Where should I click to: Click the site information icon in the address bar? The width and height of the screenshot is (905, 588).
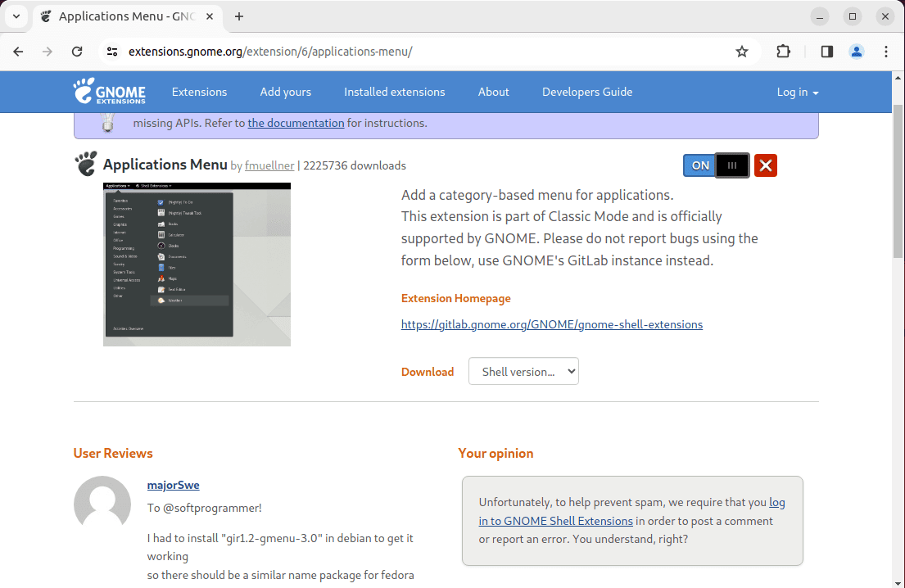tap(111, 51)
